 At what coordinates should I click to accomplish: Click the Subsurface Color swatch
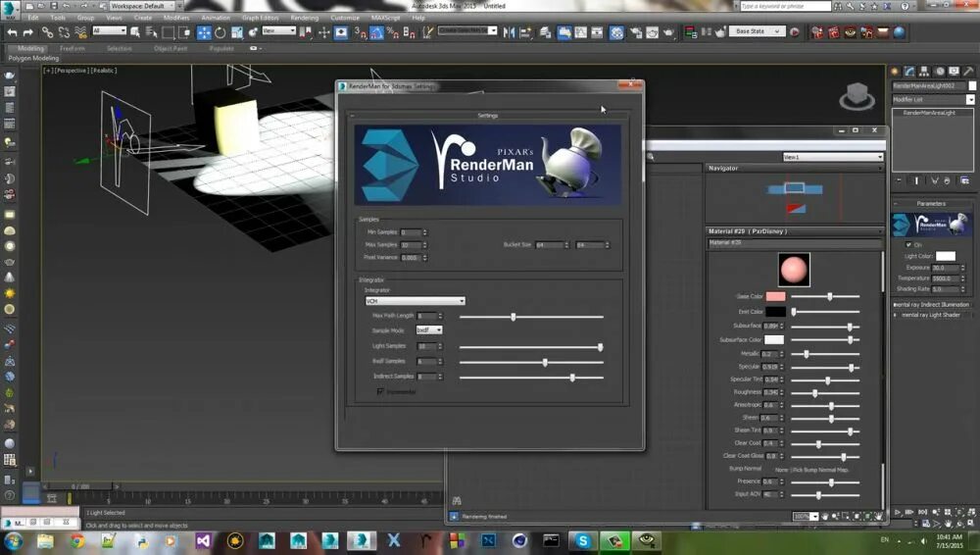pos(774,339)
